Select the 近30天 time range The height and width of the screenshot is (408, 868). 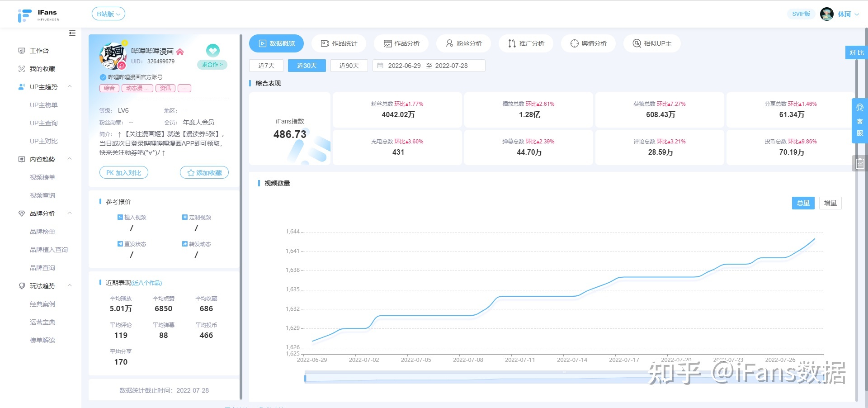307,66
